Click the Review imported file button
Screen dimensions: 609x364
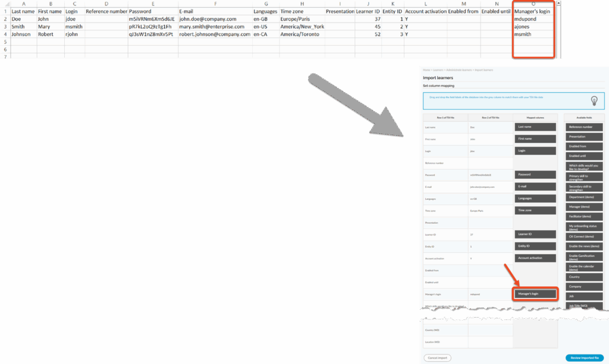pos(585,357)
